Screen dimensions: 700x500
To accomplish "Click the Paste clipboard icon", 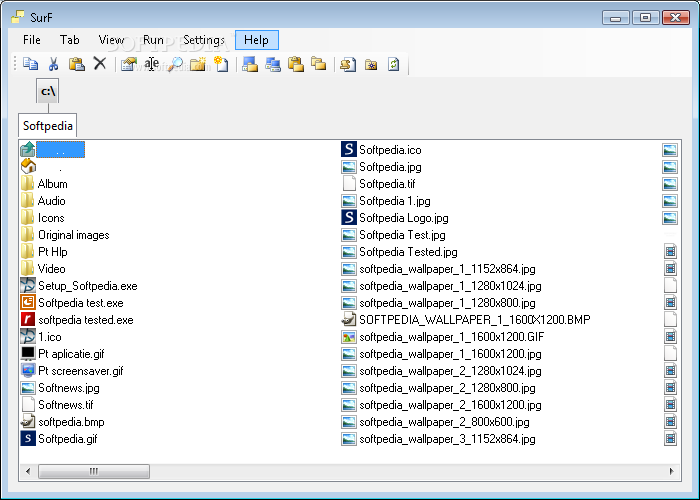I will coord(77,64).
